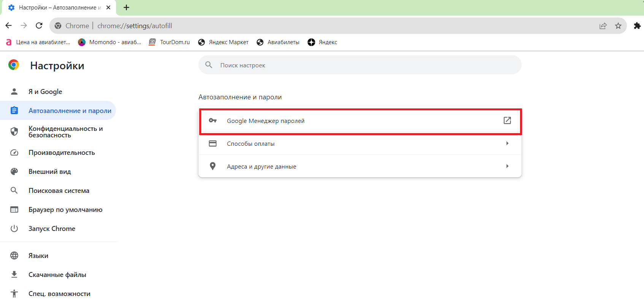Image resolution: width=644 pixels, height=304 pixels.
Task: Click the speedometer icon for Производительность
Action: [14, 153]
